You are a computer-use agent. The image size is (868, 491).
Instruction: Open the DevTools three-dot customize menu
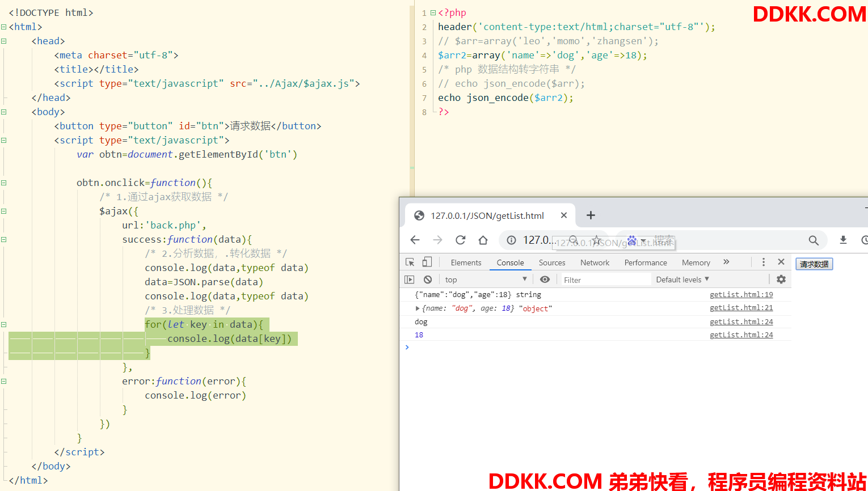764,262
